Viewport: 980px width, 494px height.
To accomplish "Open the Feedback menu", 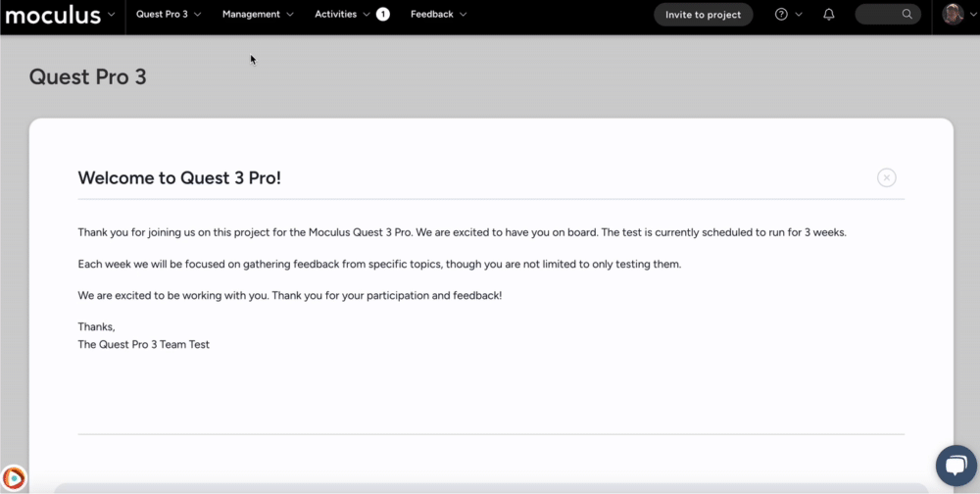I will [438, 15].
